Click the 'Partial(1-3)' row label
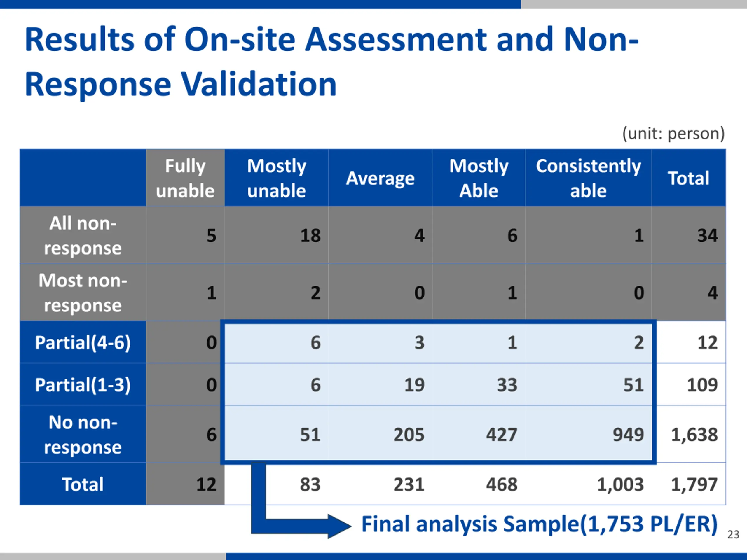Image resolution: width=747 pixels, height=560 pixels. pyautogui.click(x=83, y=384)
